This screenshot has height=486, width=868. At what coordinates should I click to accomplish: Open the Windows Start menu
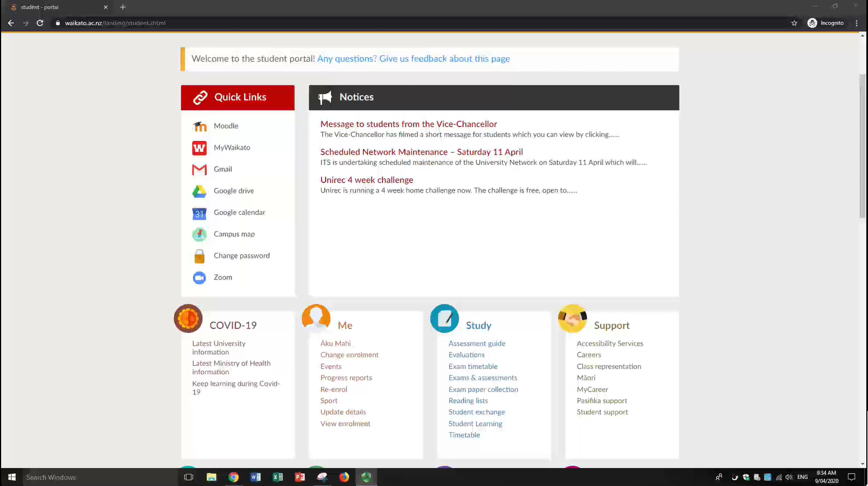(12, 477)
